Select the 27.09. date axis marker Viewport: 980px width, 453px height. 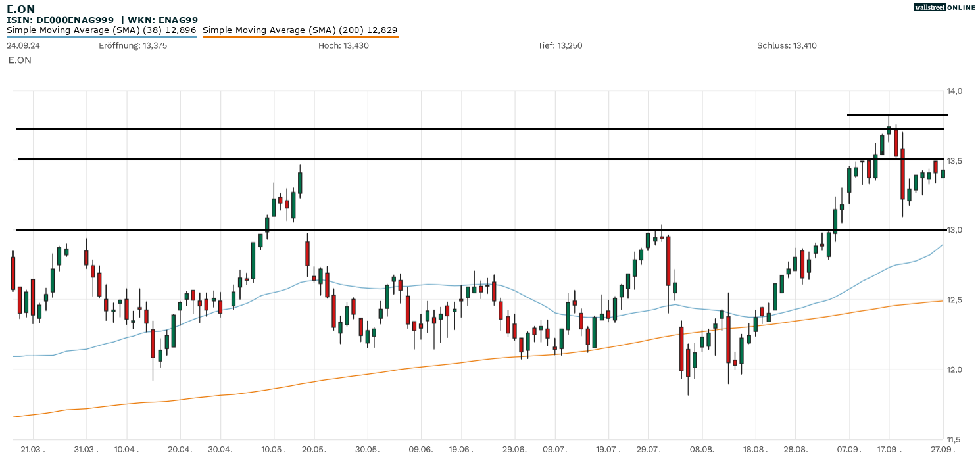click(x=943, y=449)
